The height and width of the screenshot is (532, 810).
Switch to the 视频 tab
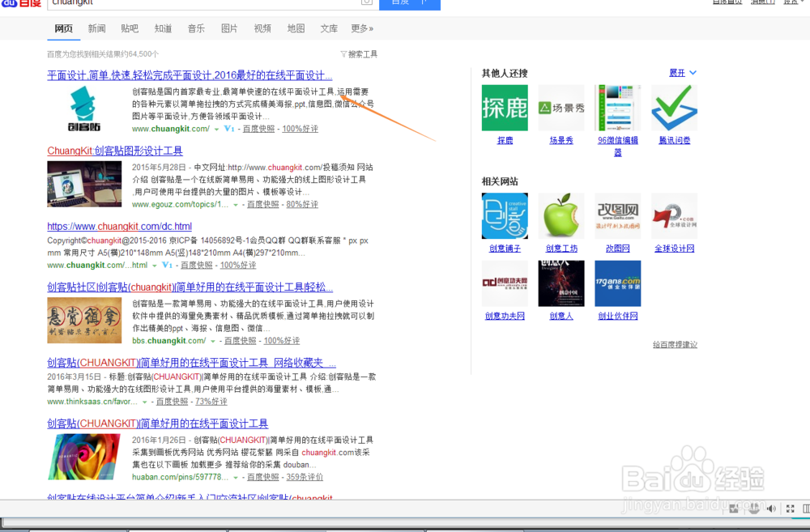tap(262, 28)
